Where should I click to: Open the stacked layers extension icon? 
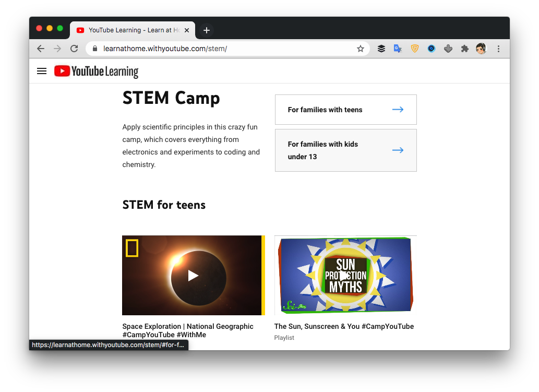coord(381,49)
